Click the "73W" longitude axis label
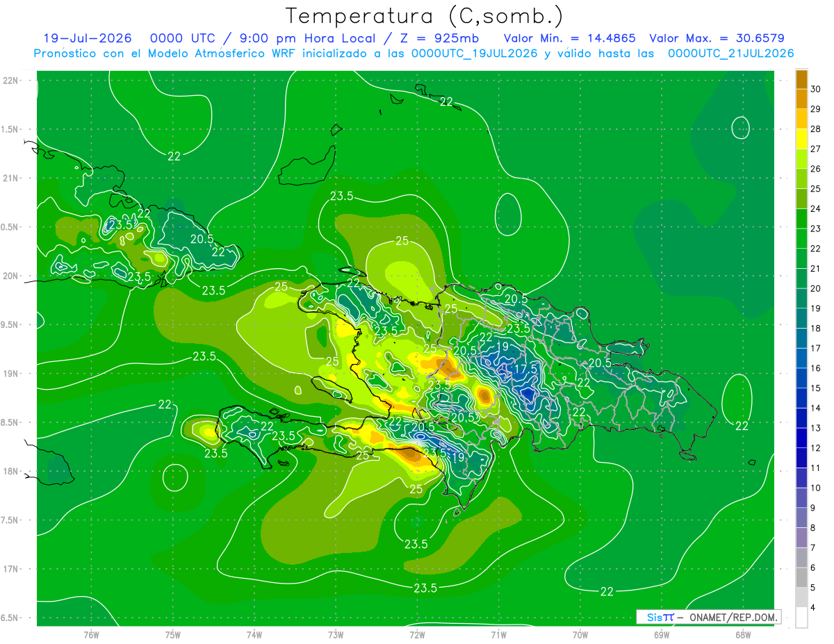 [x=336, y=635]
